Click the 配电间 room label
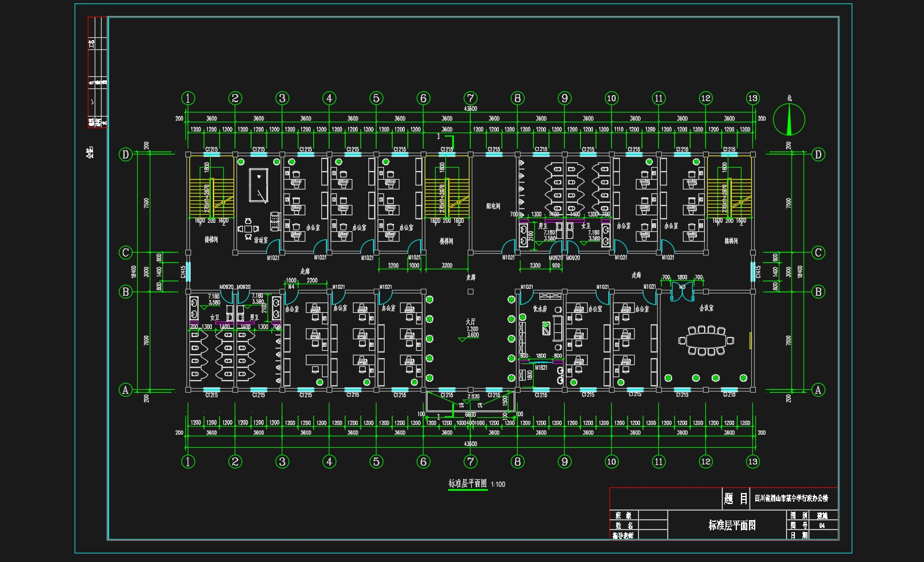Viewport: 924px width, 562px height. (493, 206)
